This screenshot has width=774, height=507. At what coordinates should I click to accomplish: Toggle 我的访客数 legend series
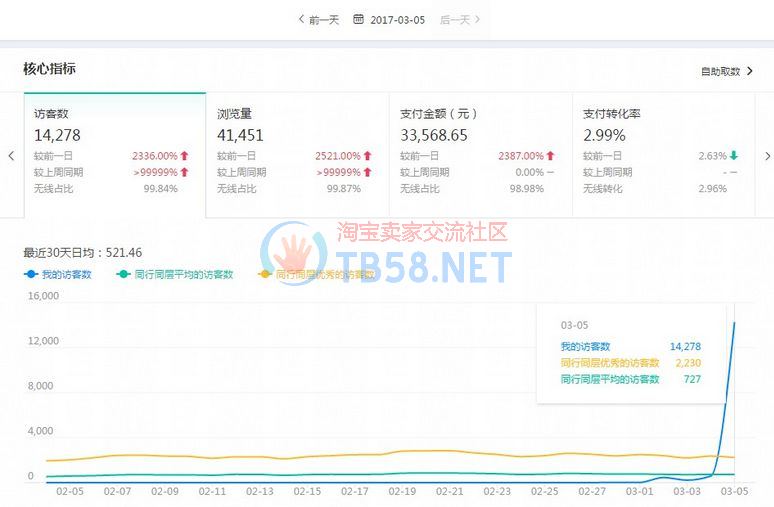[x=58, y=274]
